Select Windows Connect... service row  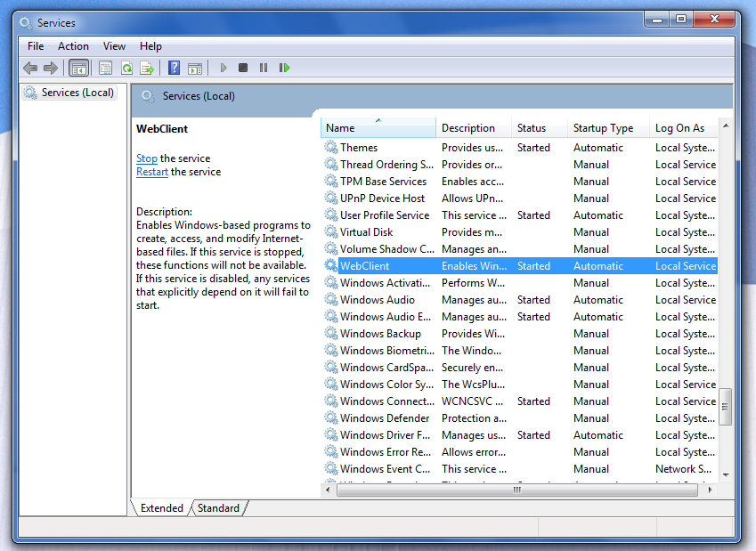[520, 401]
